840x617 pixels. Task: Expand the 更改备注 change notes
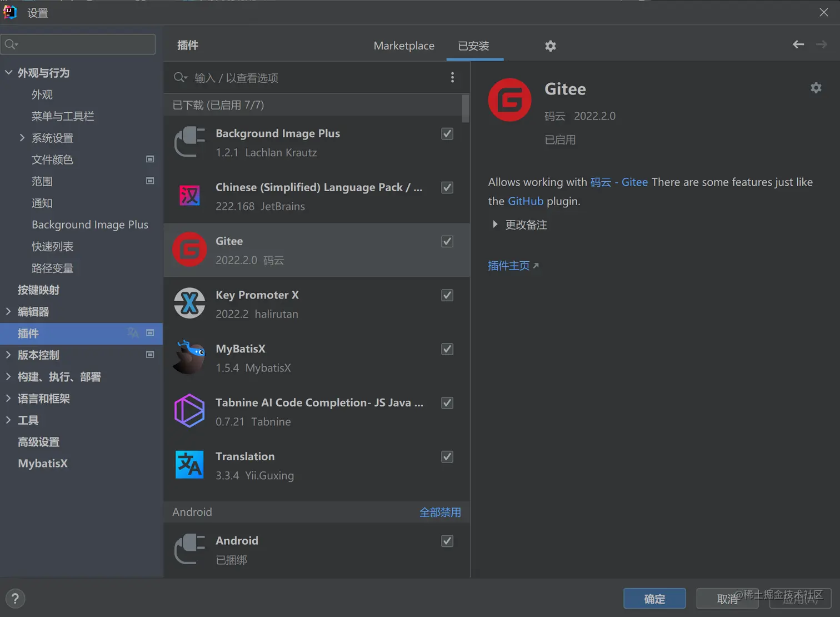point(495,225)
